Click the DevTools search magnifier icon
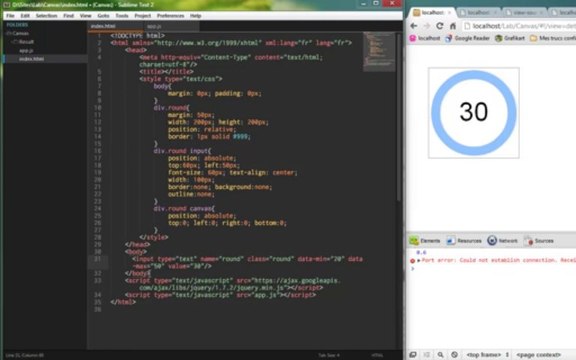The height and width of the screenshot is (360, 576). [x=440, y=354]
